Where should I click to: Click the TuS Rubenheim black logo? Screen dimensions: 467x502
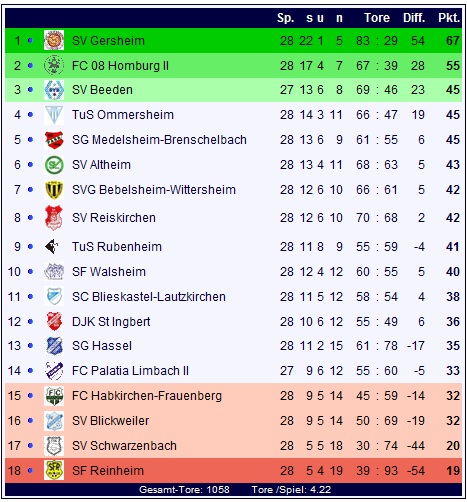coord(52,246)
